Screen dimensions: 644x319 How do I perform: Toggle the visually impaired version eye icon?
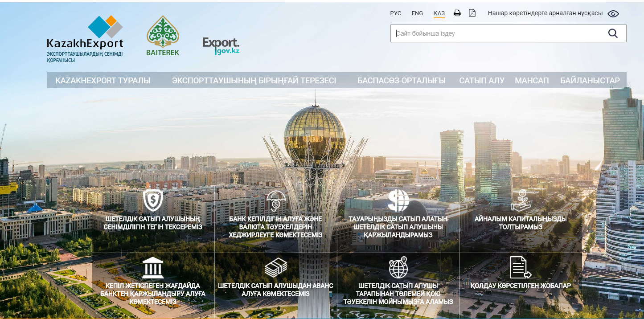tap(613, 13)
